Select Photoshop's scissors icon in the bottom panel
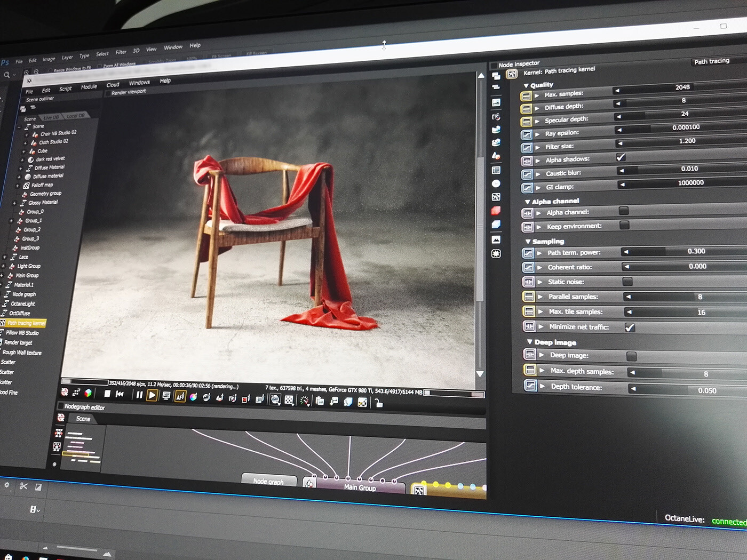747x560 pixels. pos(23,486)
